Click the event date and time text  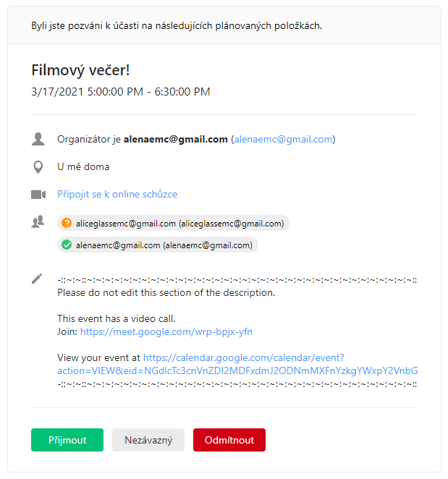(121, 92)
